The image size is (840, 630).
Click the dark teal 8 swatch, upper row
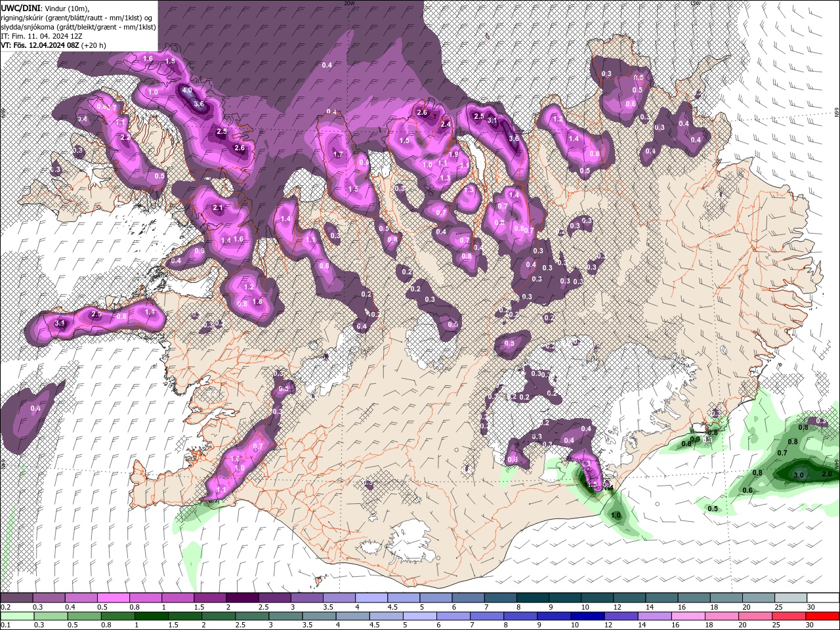[533, 598]
